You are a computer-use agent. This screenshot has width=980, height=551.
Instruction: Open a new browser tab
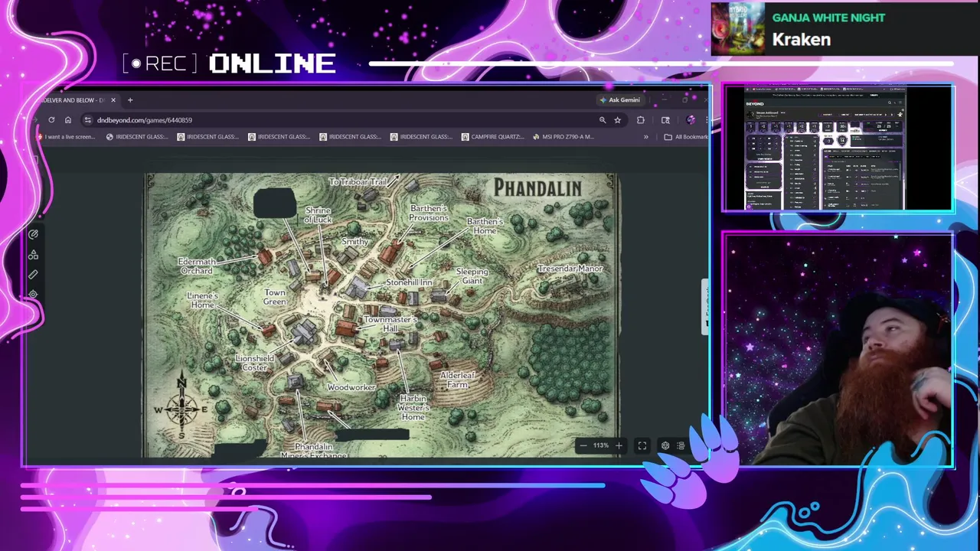click(x=130, y=100)
